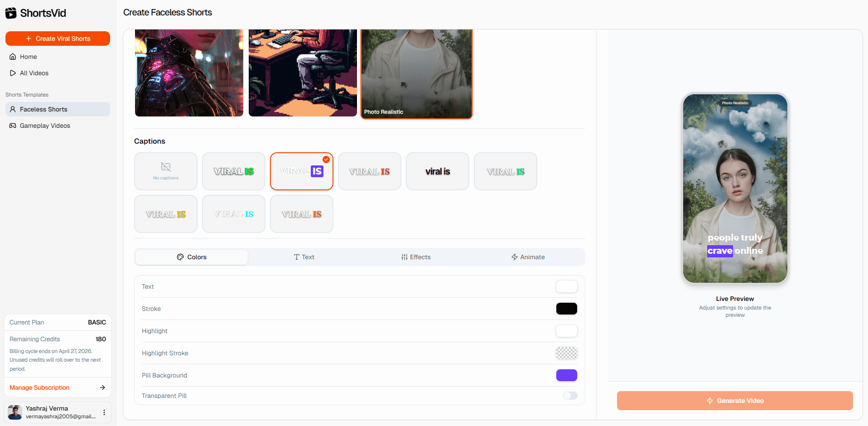Open the Animate tab
Image resolution: width=868 pixels, height=426 pixels.
pyautogui.click(x=528, y=257)
